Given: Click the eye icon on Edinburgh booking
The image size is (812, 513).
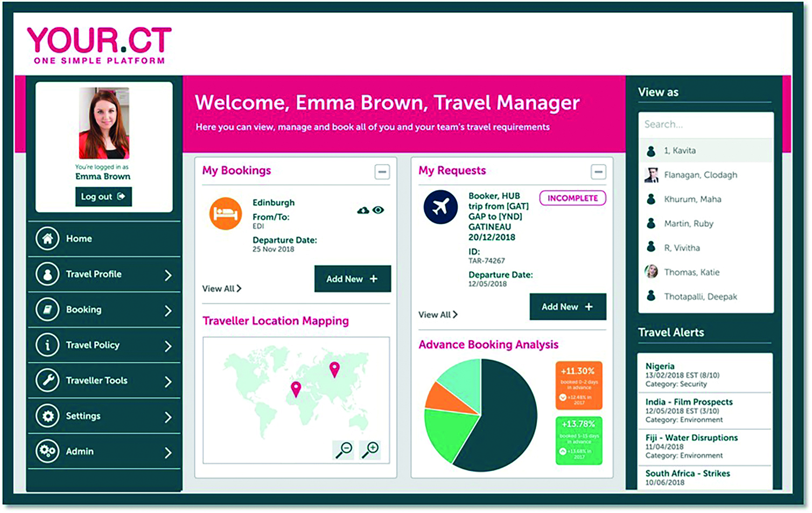Looking at the screenshot, I should (378, 210).
